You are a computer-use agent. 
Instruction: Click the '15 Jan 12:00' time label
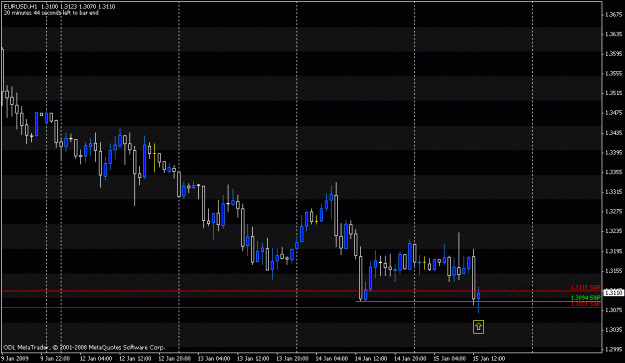[x=489, y=359]
